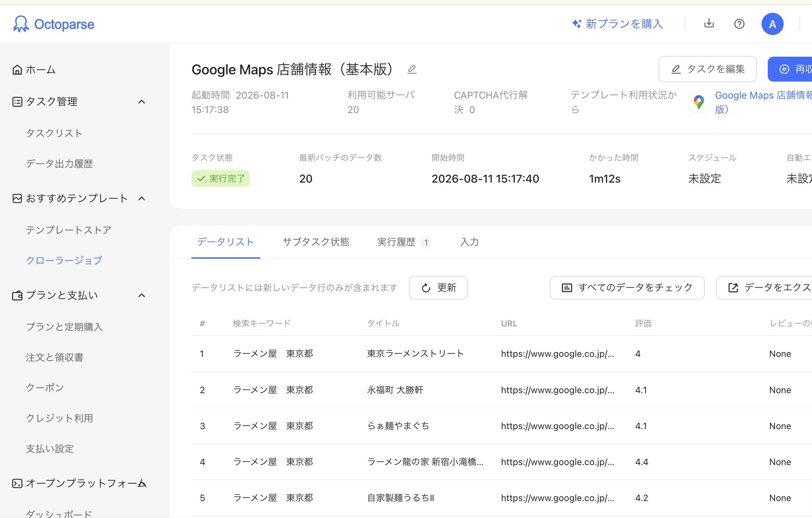The height and width of the screenshot is (518, 812).
Task: Click the URL cell for 東京ラーメンストリート
Action: (558, 354)
